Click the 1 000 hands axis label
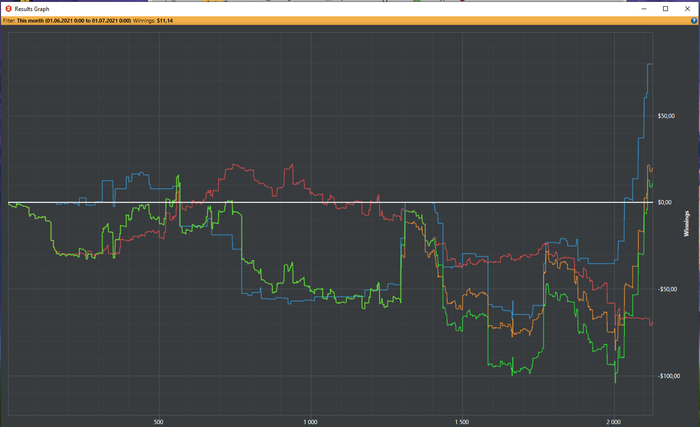Screen dimensions: 700x427 (x=310, y=422)
